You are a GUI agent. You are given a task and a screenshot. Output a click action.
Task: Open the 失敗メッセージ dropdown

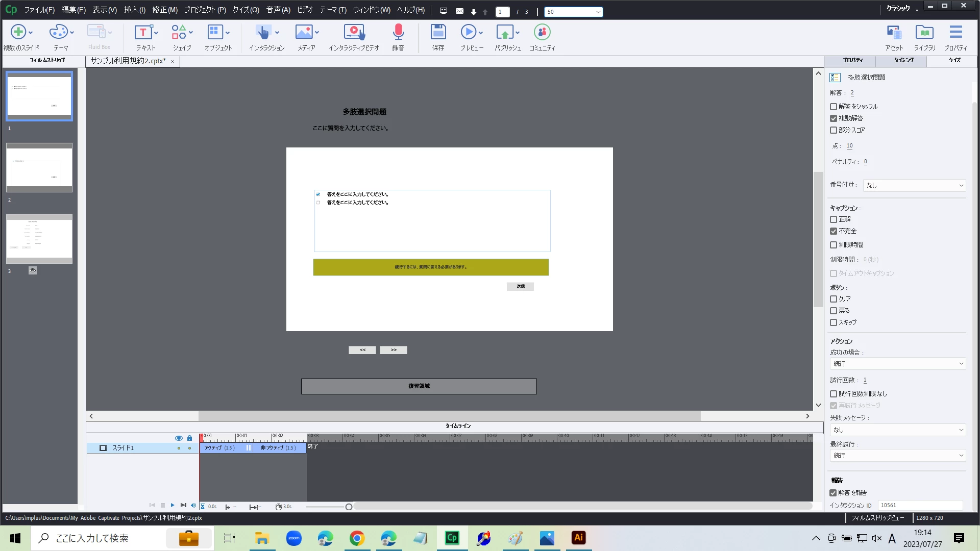click(x=897, y=430)
